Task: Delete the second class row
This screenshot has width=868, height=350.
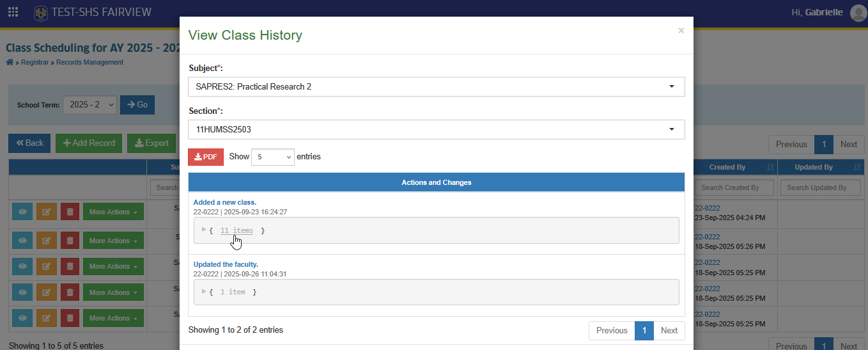Action: point(70,241)
